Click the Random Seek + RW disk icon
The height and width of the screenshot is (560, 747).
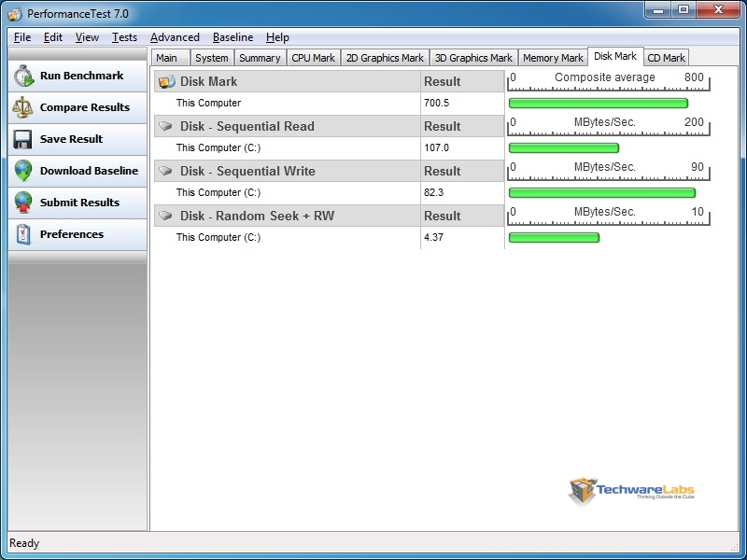point(166,216)
